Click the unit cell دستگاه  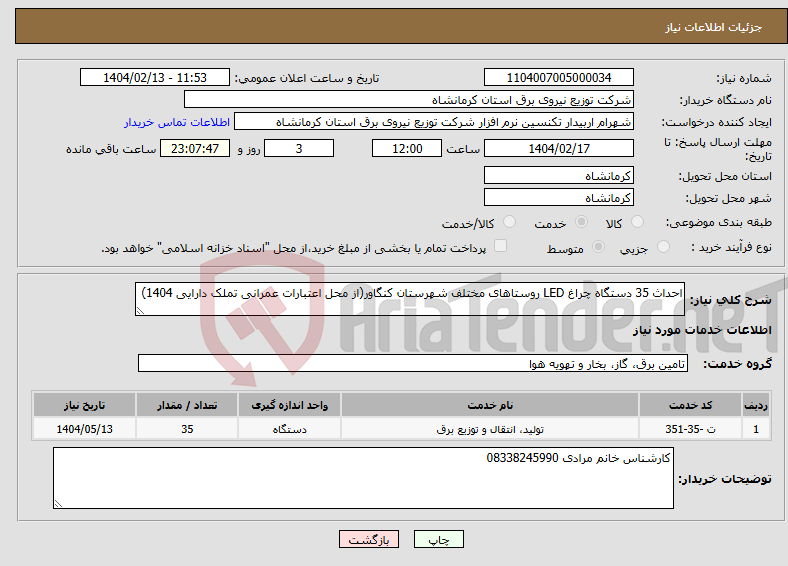pyautogui.click(x=289, y=429)
